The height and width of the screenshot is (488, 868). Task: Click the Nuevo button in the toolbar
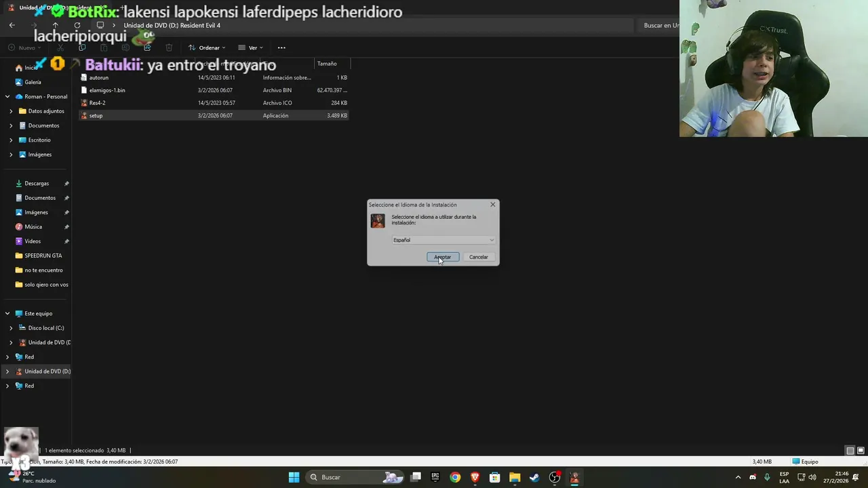24,47
